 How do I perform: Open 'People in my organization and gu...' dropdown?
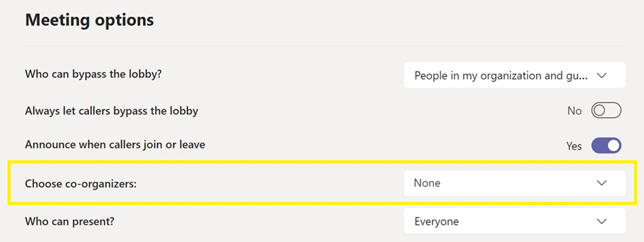515,75
